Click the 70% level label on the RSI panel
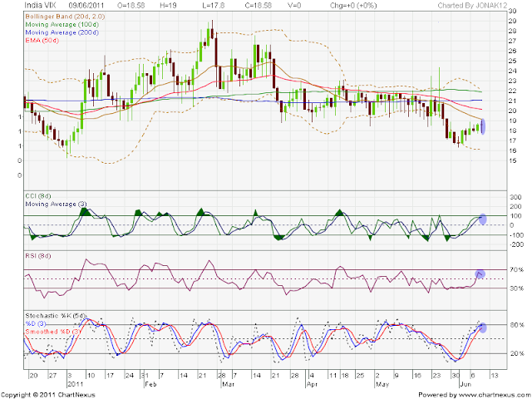Viewport: 532px width, 399px height. [x=517, y=270]
